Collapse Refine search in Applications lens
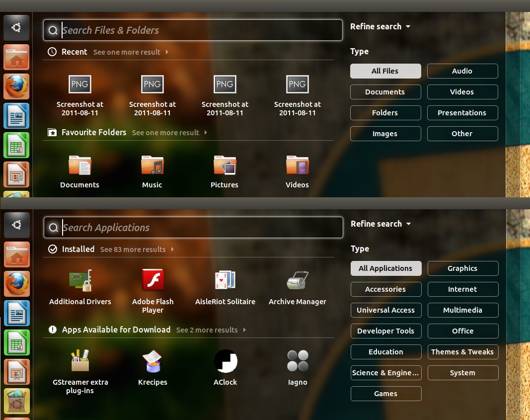 (x=381, y=224)
